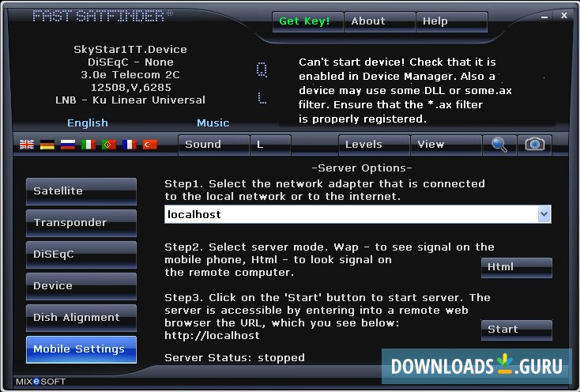Choose the Russian flag language icon
Screen dimensions: 580x392
pos(68,144)
